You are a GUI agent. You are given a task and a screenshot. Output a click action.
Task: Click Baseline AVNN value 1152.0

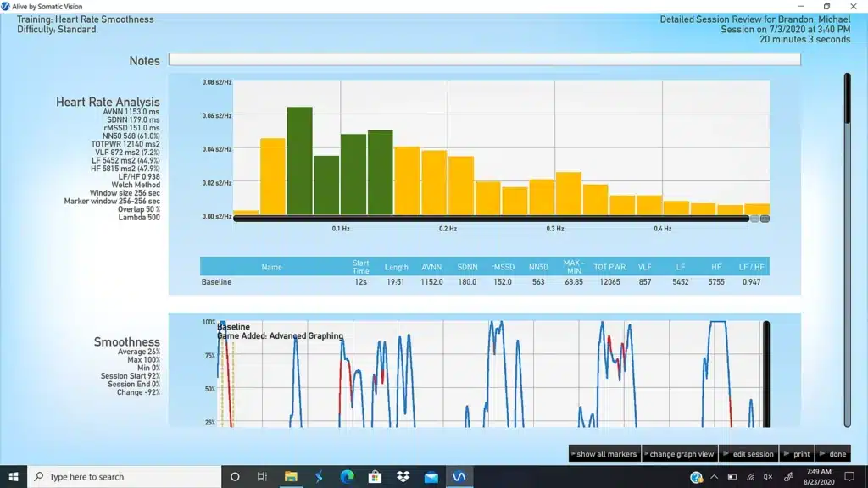pos(431,282)
